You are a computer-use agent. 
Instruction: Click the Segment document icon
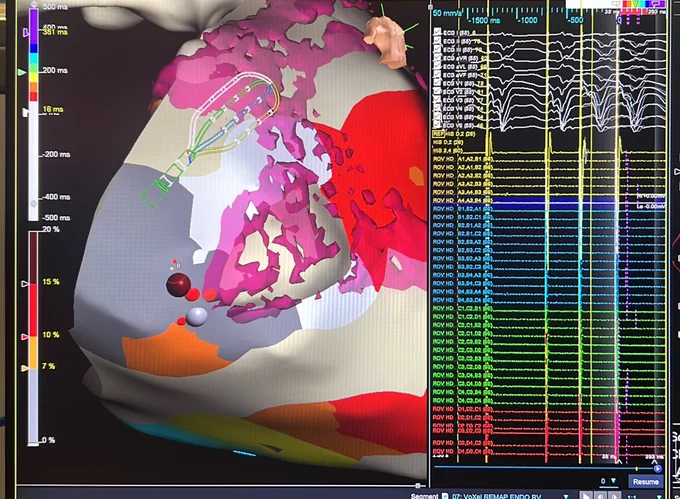pyautogui.click(x=445, y=496)
